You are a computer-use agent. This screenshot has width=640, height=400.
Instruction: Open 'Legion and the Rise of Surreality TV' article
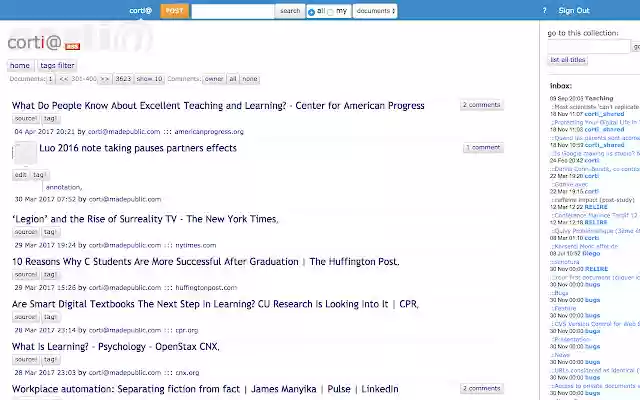point(145,219)
